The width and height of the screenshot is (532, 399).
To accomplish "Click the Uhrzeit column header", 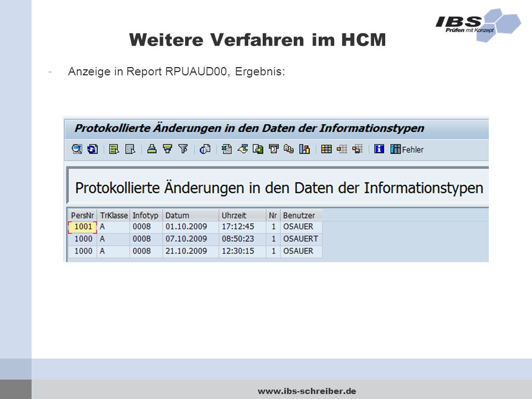I will click(x=242, y=216).
